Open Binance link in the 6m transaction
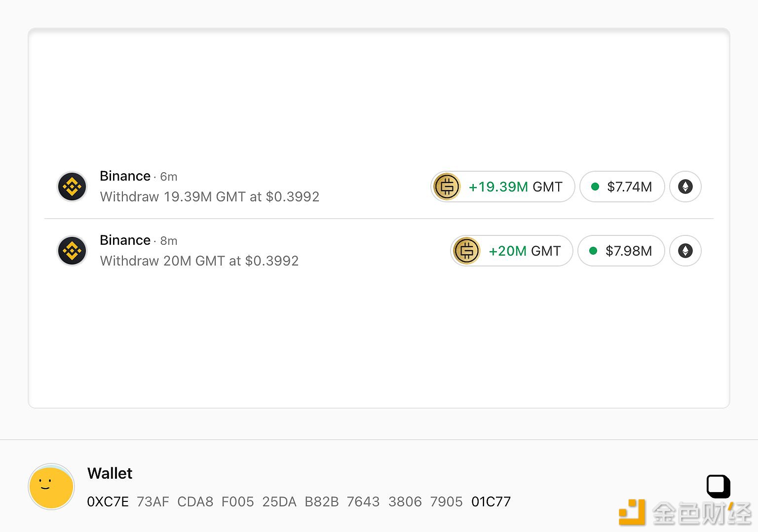The width and height of the screenshot is (758, 532). (x=125, y=176)
